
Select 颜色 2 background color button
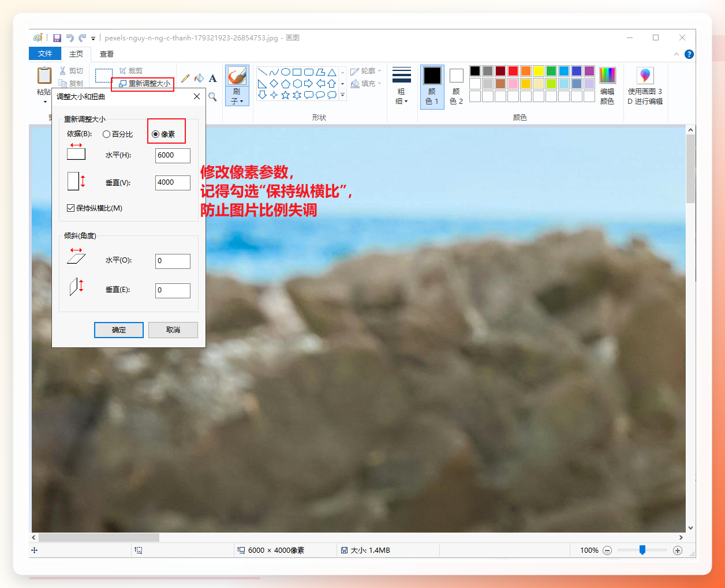tap(457, 87)
